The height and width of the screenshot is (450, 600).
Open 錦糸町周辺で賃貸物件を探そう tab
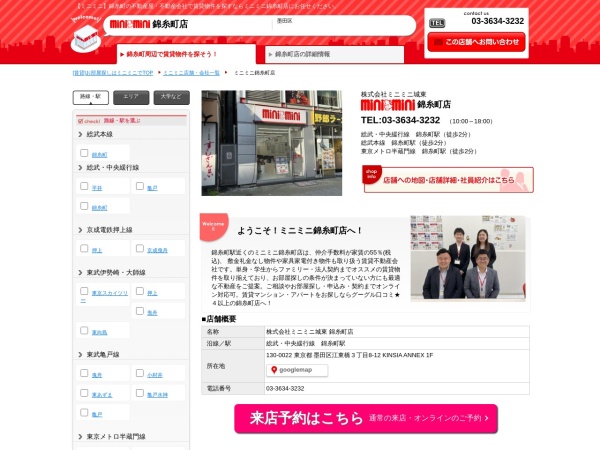[186, 54]
